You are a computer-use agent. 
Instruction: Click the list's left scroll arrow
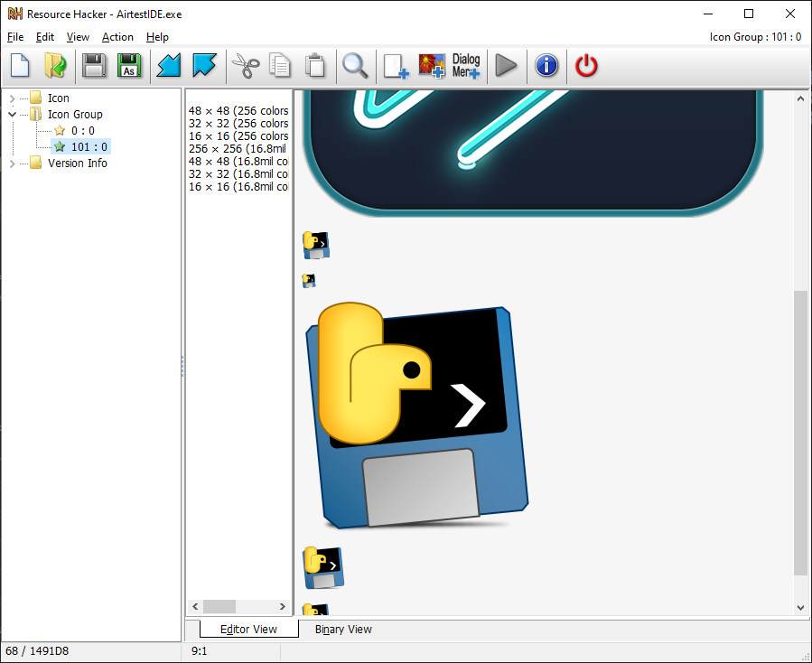pos(195,606)
